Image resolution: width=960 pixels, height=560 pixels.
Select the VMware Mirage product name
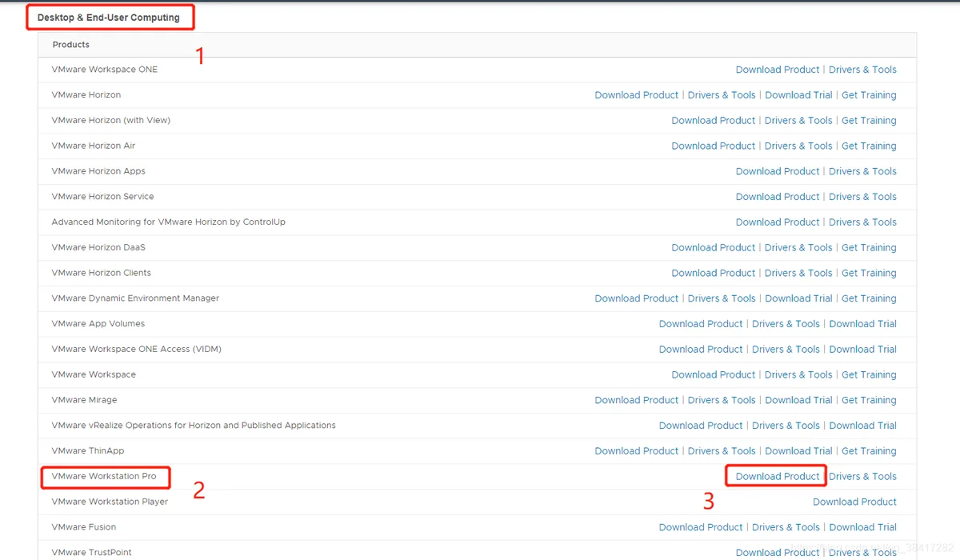coord(84,400)
